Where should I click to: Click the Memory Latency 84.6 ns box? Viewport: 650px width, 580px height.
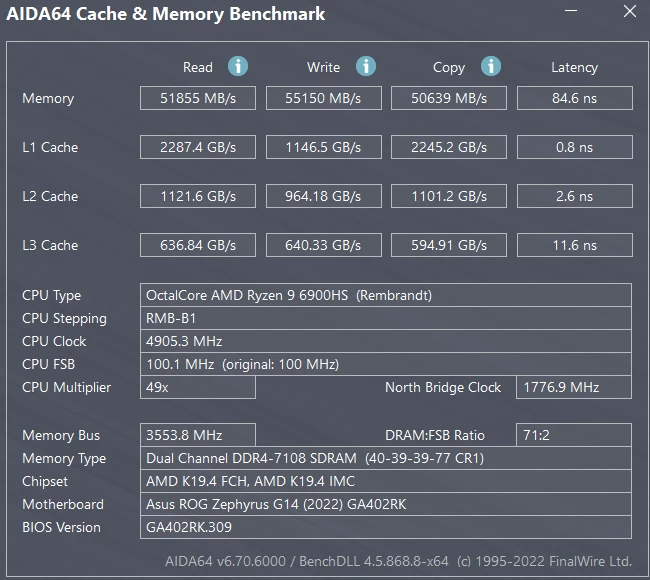point(575,98)
